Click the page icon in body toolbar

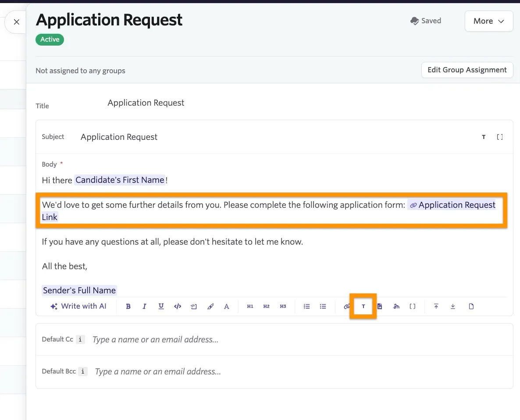pos(471,306)
